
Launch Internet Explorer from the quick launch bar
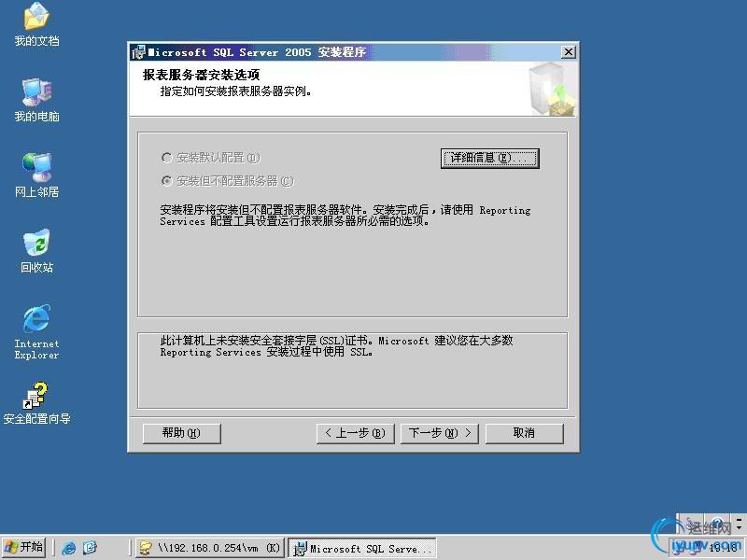click(x=69, y=548)
